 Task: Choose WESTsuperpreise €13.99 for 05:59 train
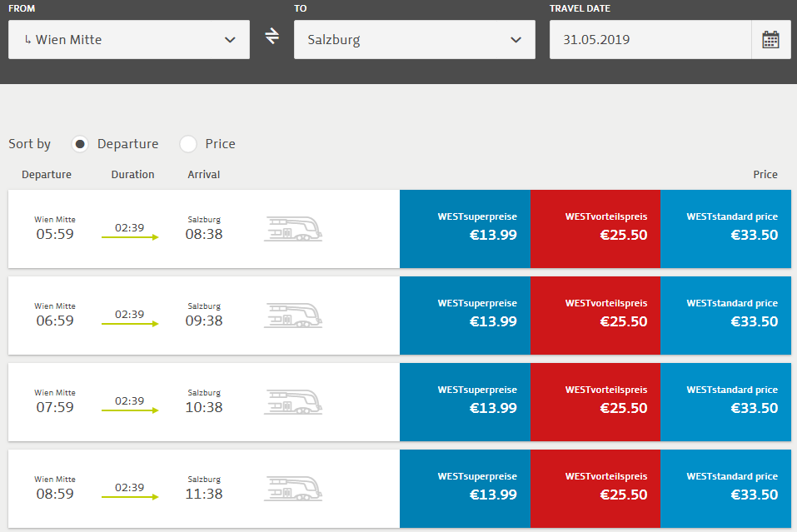465,229
